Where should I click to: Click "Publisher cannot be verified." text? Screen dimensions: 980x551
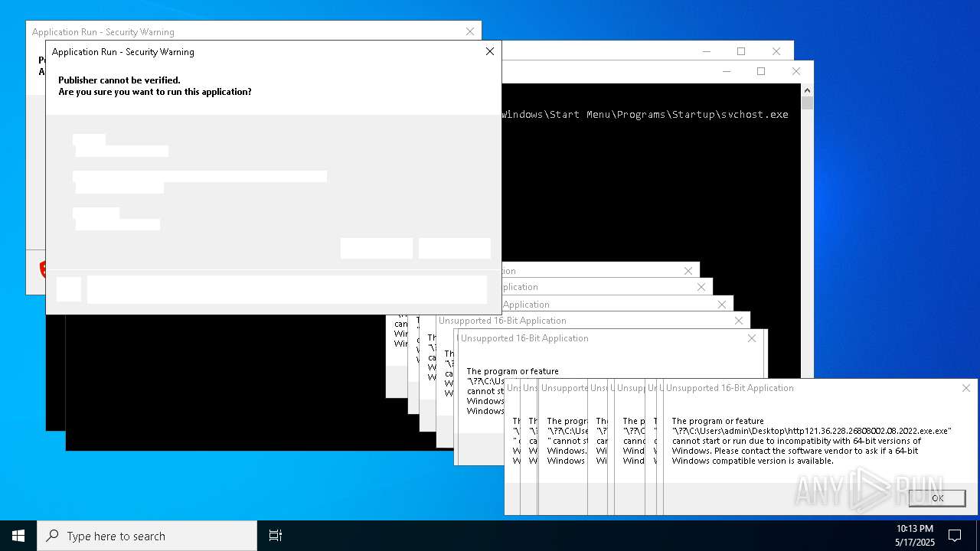click(119, 80)
